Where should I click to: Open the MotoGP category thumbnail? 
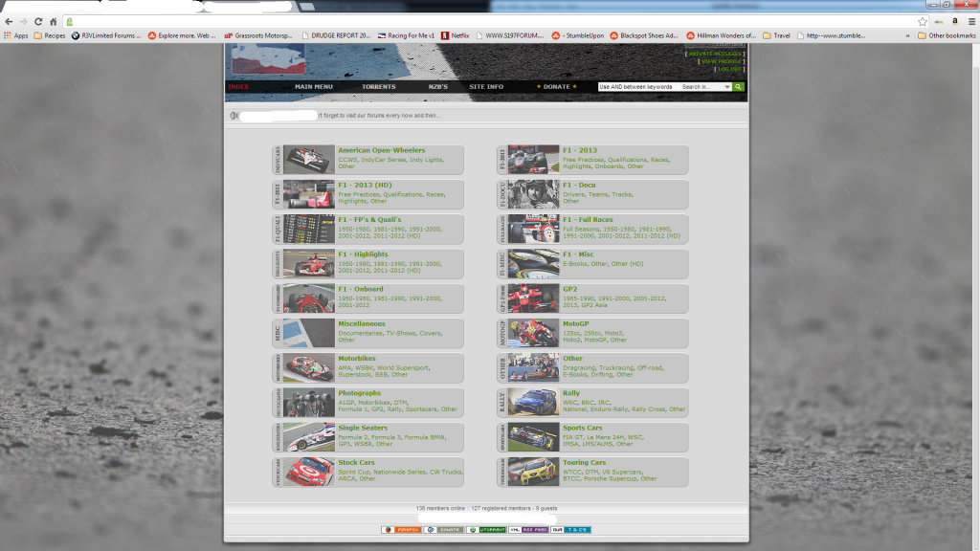coord(534,333)
